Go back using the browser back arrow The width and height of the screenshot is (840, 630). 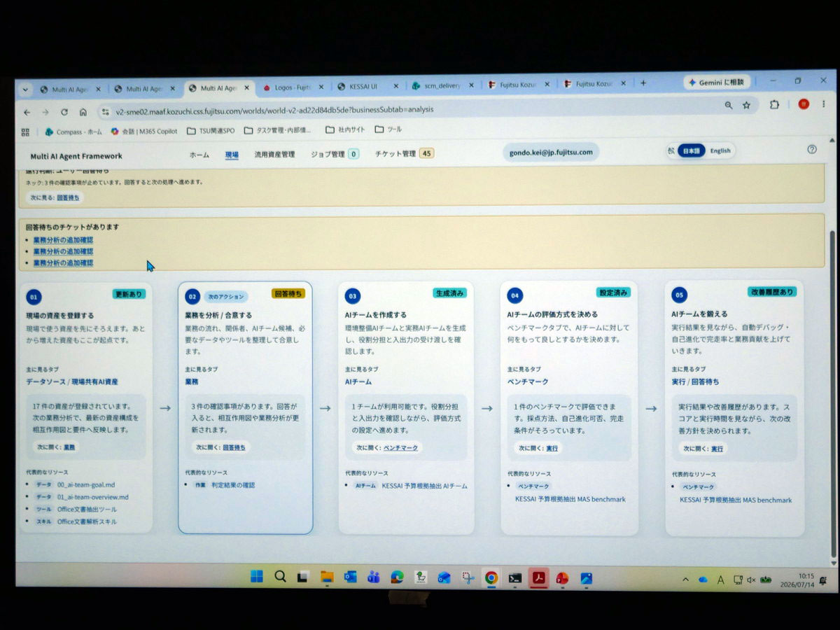pos(27,112)
